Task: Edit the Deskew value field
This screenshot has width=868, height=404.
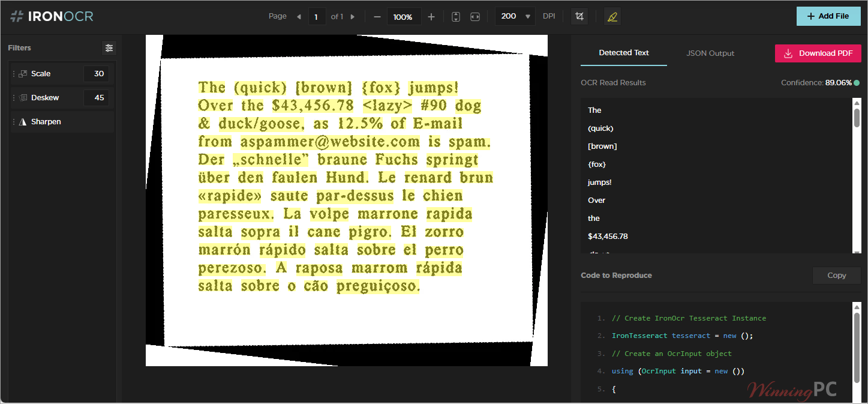Action: tap(97, 98)
